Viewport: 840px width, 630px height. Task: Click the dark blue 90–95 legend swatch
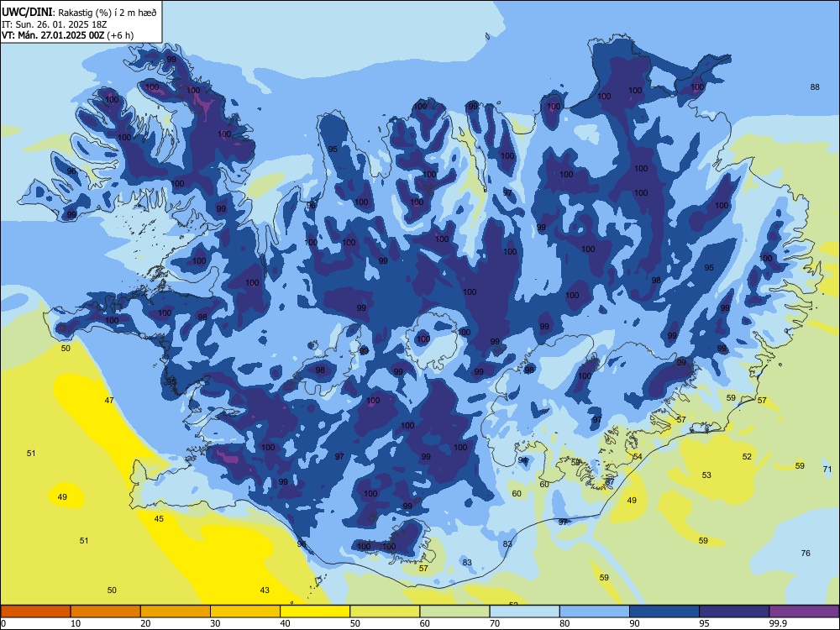coord(664,612)
